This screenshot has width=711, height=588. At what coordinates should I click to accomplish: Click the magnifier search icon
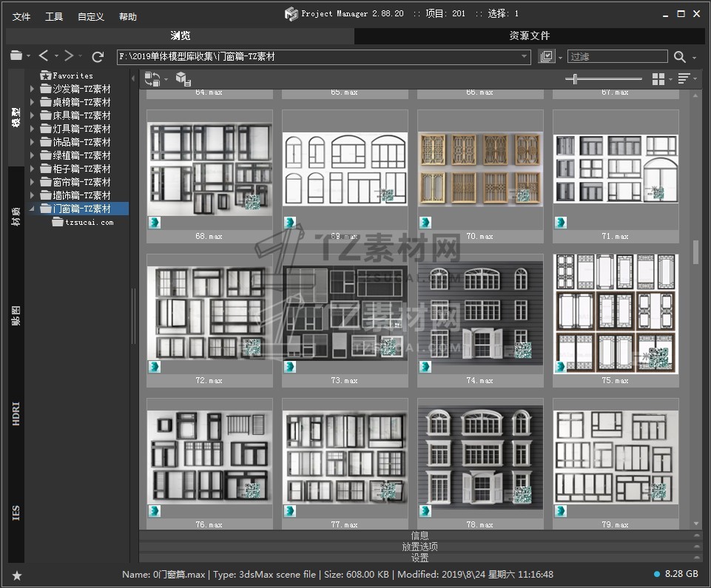coord(679,57)
